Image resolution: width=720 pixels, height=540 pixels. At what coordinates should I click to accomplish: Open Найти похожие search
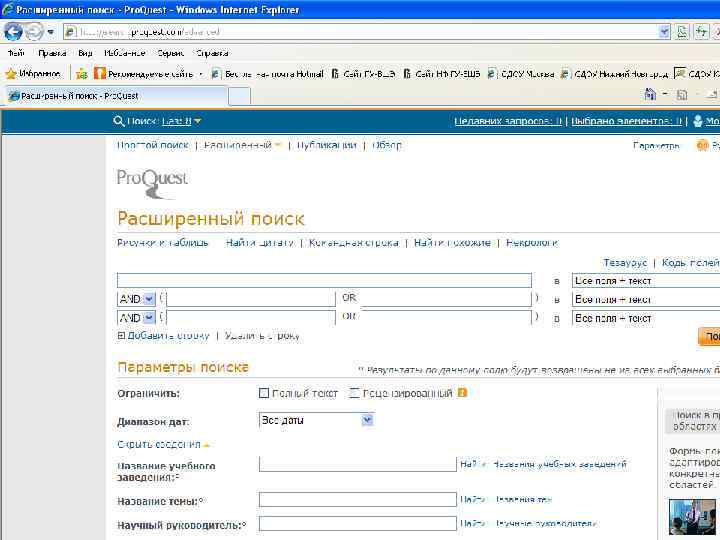(x=452, y=242)
